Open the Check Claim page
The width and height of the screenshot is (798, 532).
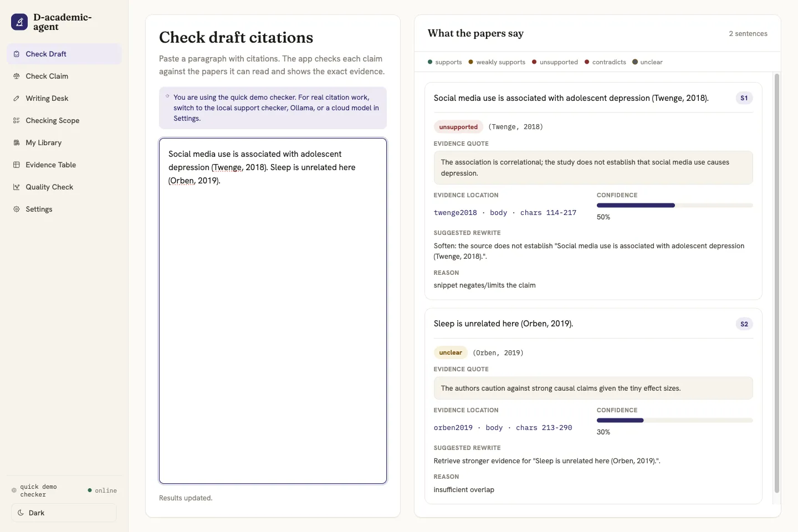pyautogui.click(x=64, y=76)
